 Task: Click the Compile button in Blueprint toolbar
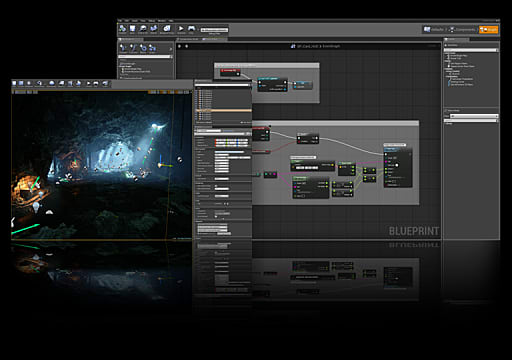[123, 29]
